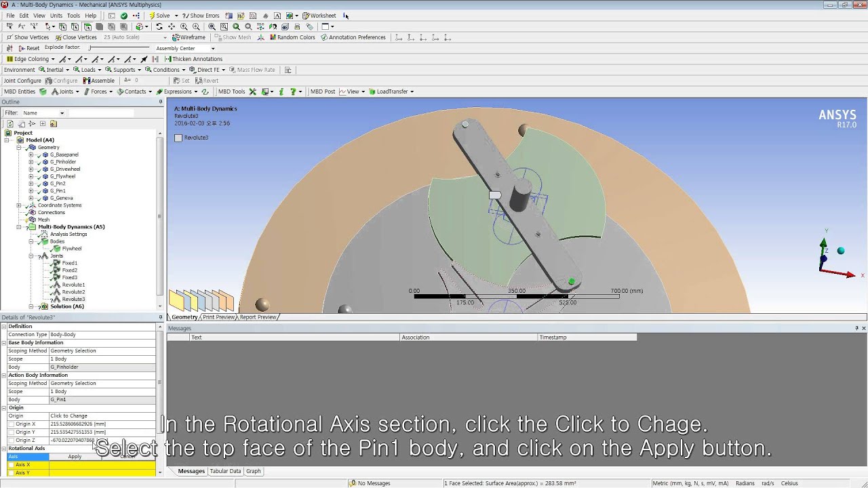868x488 pixels.
Task: Select Revolute1 joint in the tree
Action: pos(73,285)
